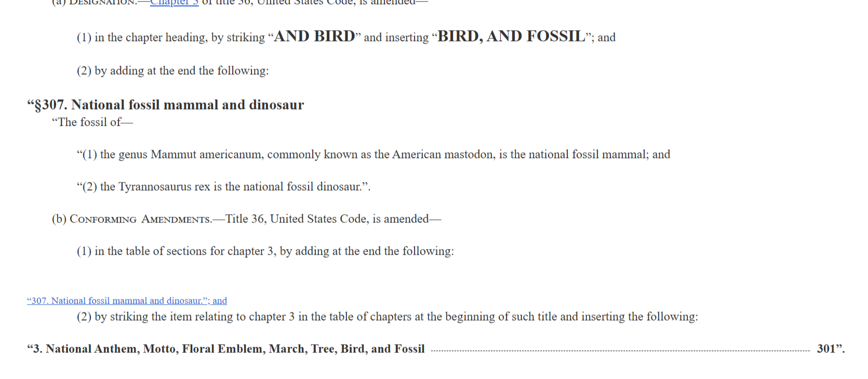Click the "3. National Anthem, Motto, Floral Emblem" entry

pos(226,349)
